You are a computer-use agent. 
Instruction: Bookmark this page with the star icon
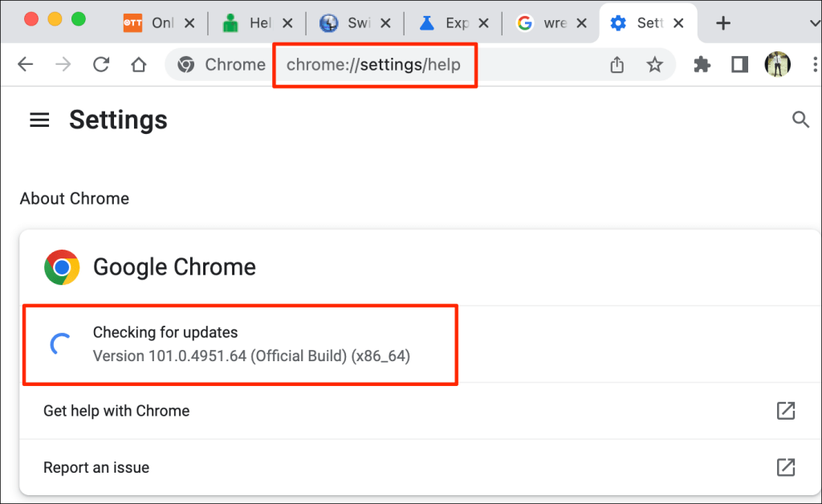(x=656, y=64)
